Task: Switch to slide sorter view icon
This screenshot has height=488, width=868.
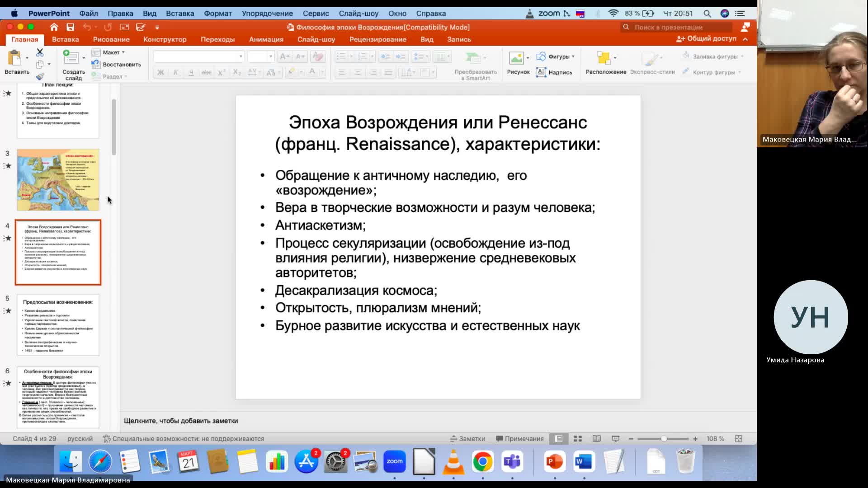Action: [578, 439]
